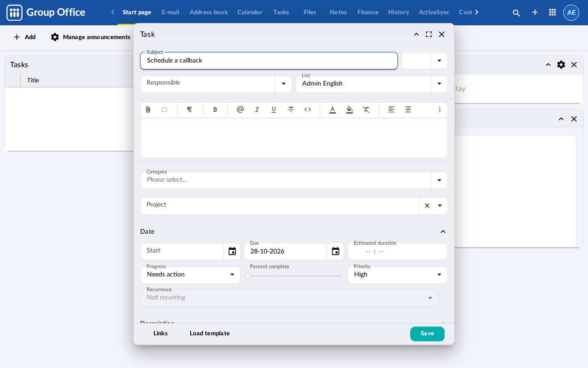Open the Priority dropdown set to High

[x=439, y=275]
